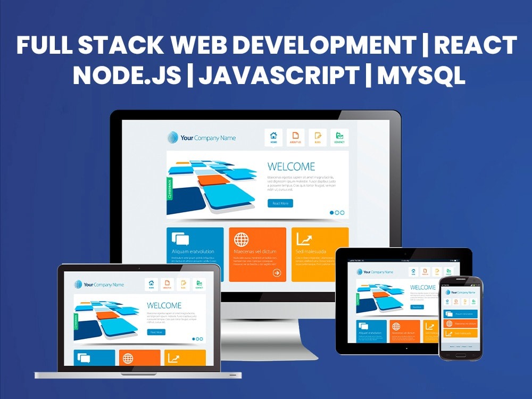532x399 pixels.
Task: Click globe icon in monitor's orange tile
Action: pyautogui.click(x=241, y=239)
